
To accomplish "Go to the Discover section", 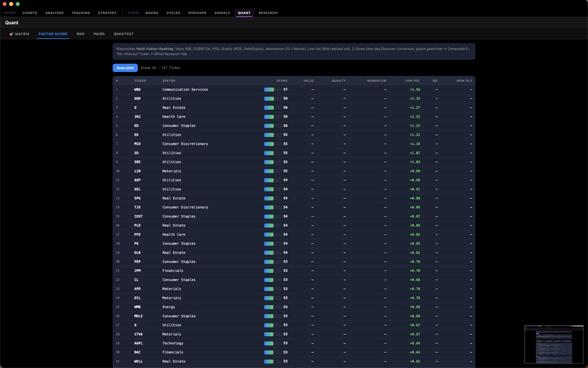I will click(197, 13).
